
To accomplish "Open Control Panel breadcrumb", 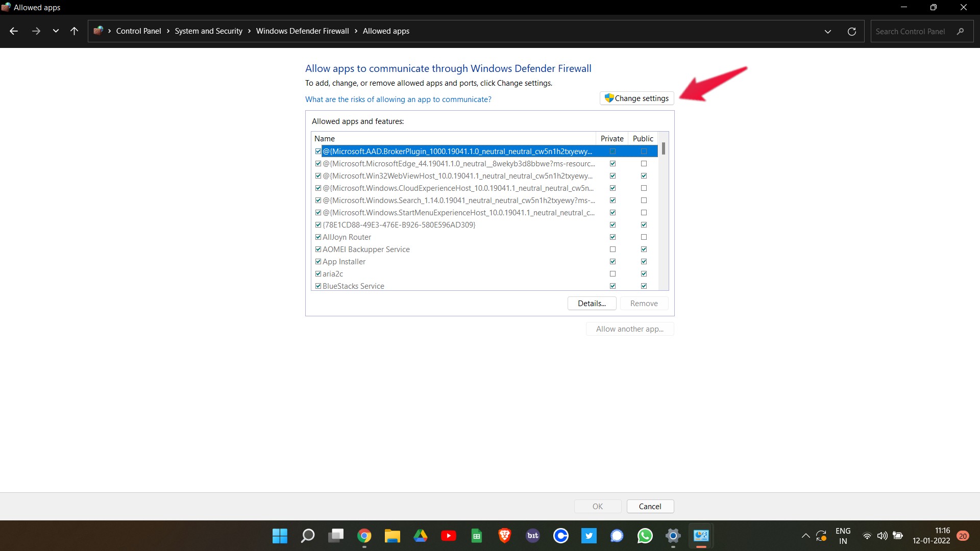I will click(138, 31).
